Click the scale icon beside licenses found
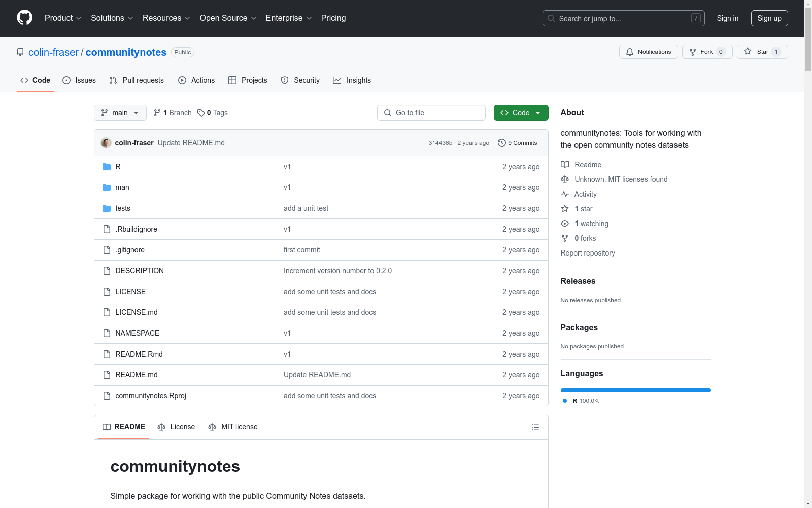The width and height of the screenshot is (812, 508). coord(565,179)
